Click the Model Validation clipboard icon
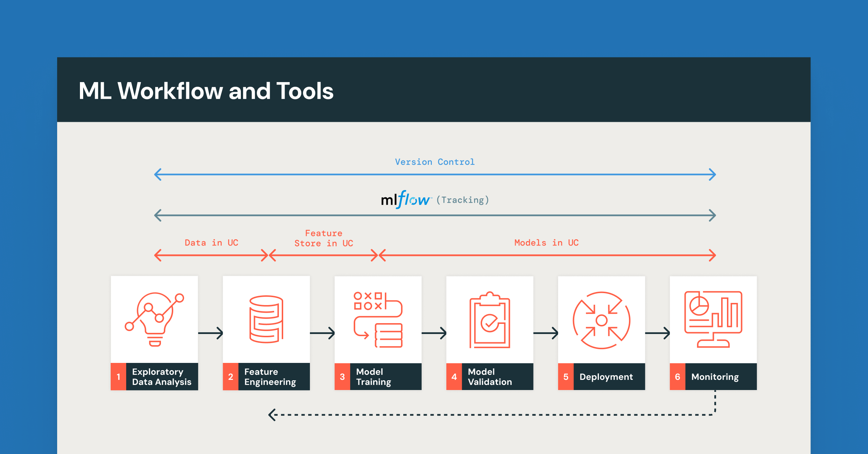 point(490,320)
